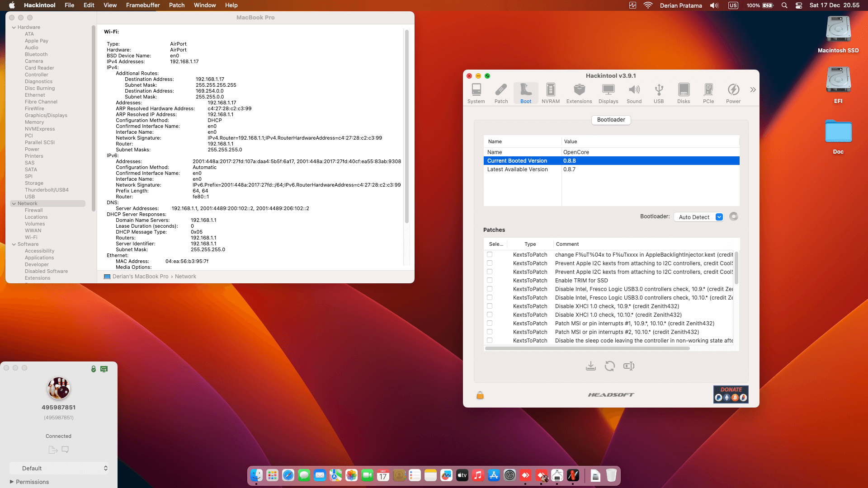Image resolution: width=868 pixels, height=488 pixels.
Task: Open the USB panel in Hackintool
Action: coord(659,93)
